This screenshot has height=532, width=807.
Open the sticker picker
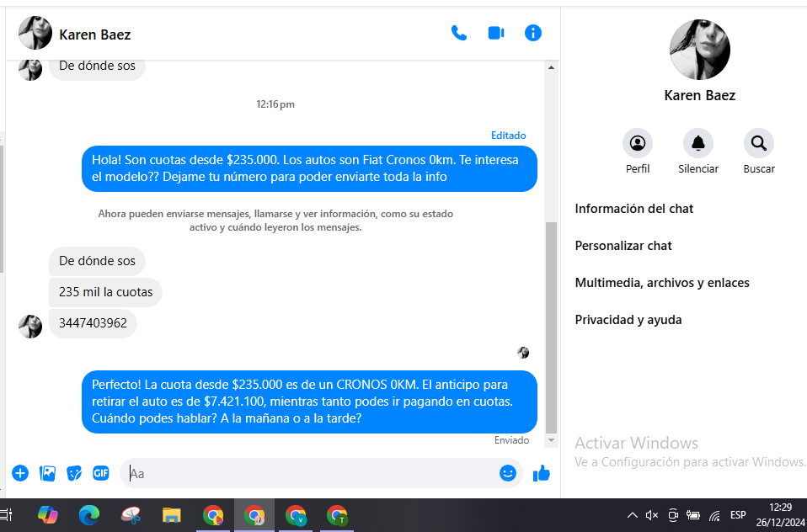pyautogui.click(x=74, y=473)
